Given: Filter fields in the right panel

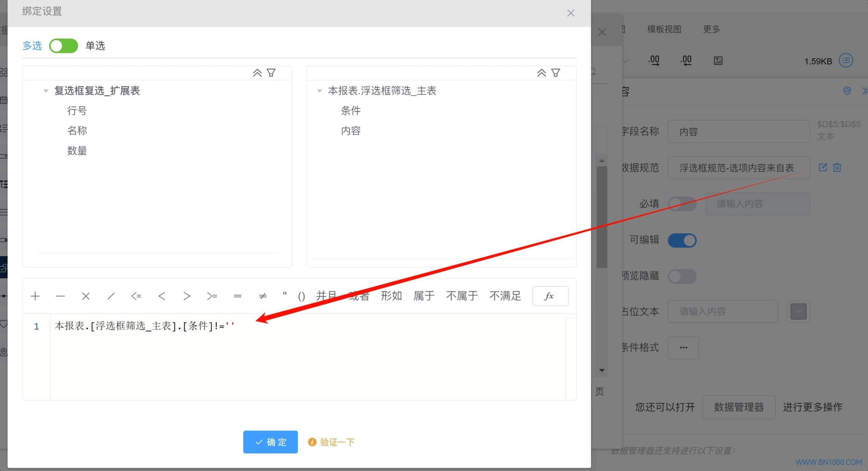Looking at the screenshot, I should [x=555, y=73].
